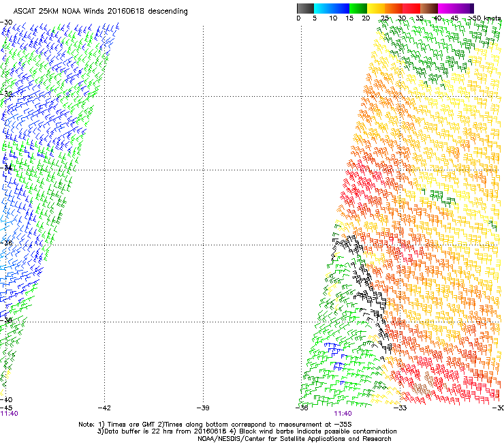504x443 pixels.
Task: Click the '10' legend scale label
Action: [333, 18]
